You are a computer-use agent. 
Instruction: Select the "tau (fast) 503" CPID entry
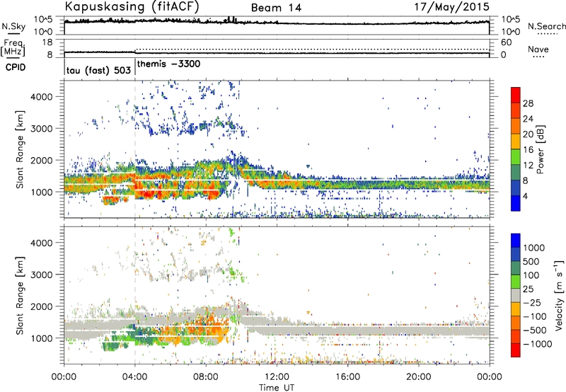click(x=98, y=70)
